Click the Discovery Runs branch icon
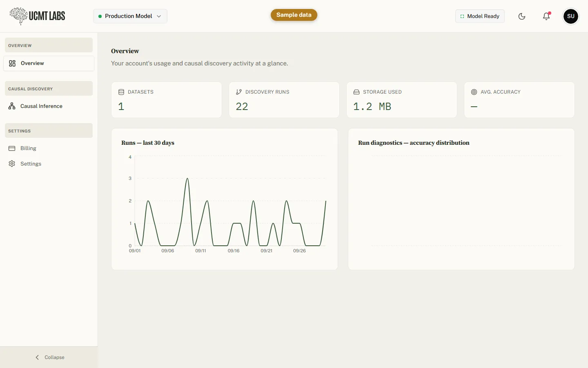Viewport: 588px width, 368px height. click(x=239, y=92)
